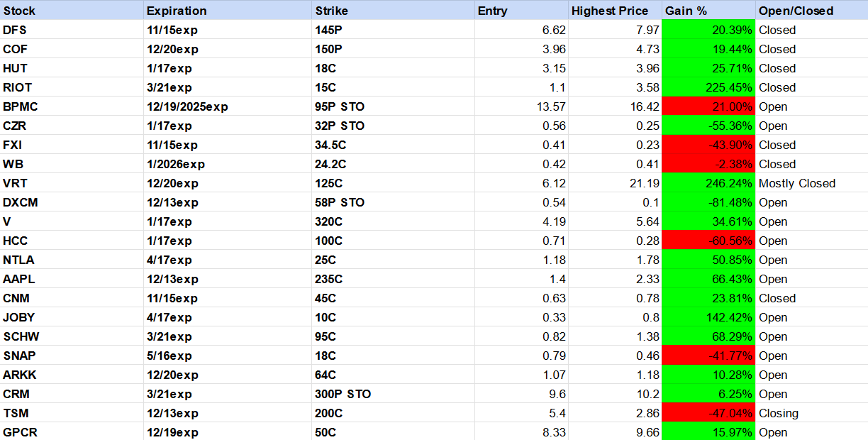Click the Expiration header cell
This screenshot has width=868, height=440.
[x=228, y=11]
